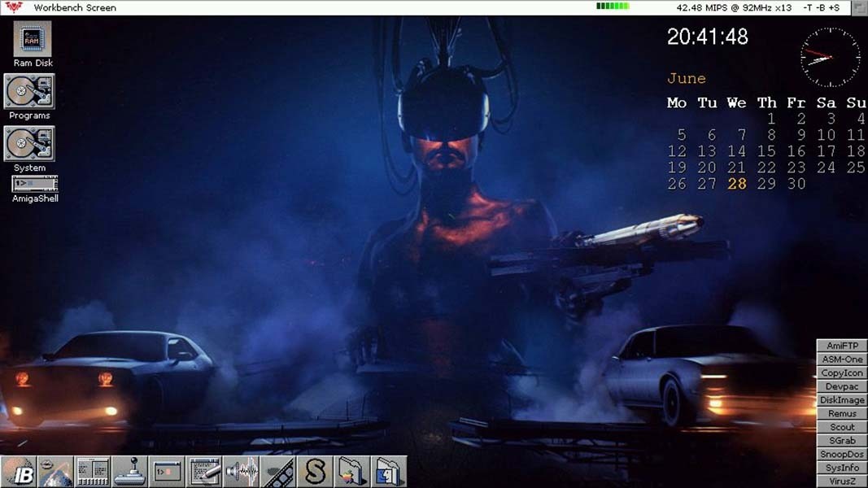Viewport: 868px width, 488px height.
Task: Select day 20 in the calendar
Action: [x=707, y=167]
